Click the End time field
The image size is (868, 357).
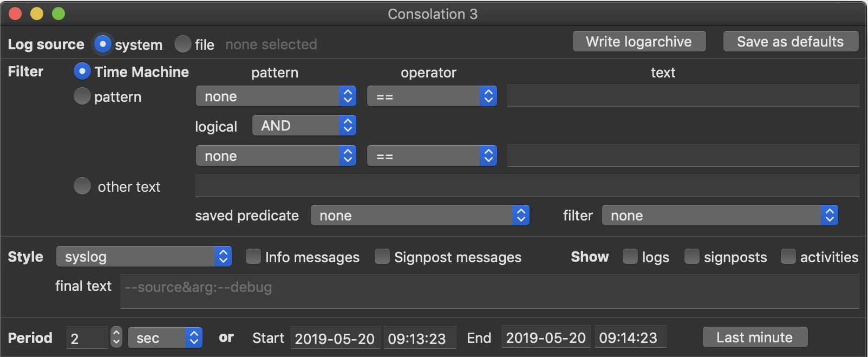[x=630, y=338]
